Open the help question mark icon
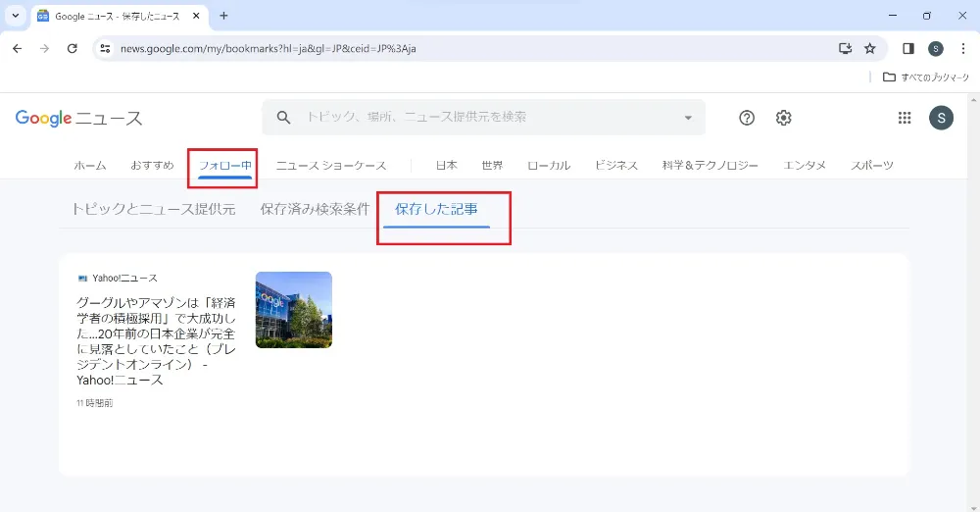980x512 pixels. point(746,118)
